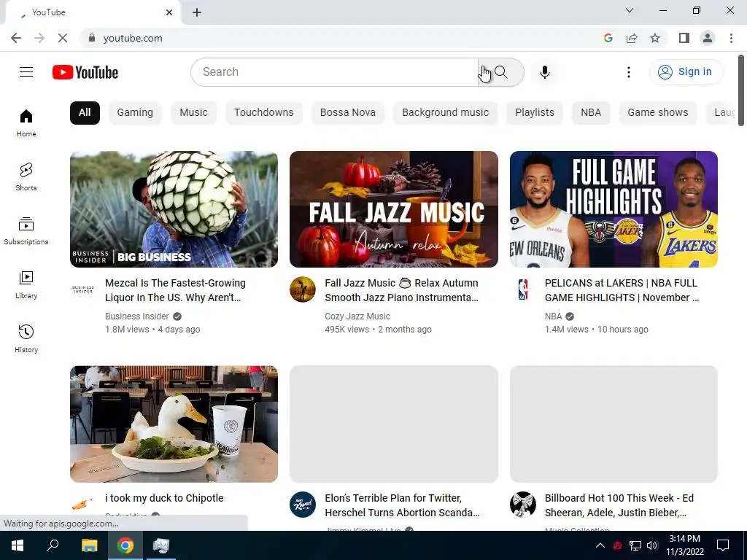
Task: Click the Billboard Hot 100 video's channel avatar
Action: click(x=522, y=505)
